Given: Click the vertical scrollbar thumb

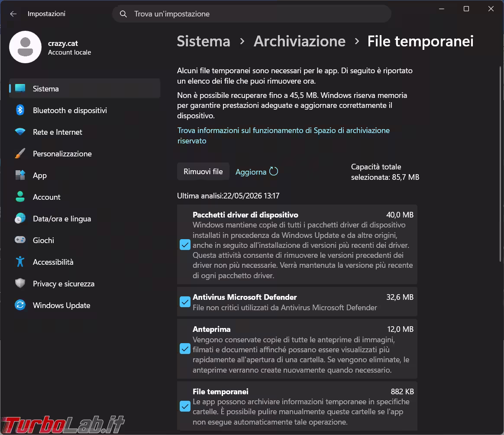Looking at the screenshot, I should click(x=500, y=164).
